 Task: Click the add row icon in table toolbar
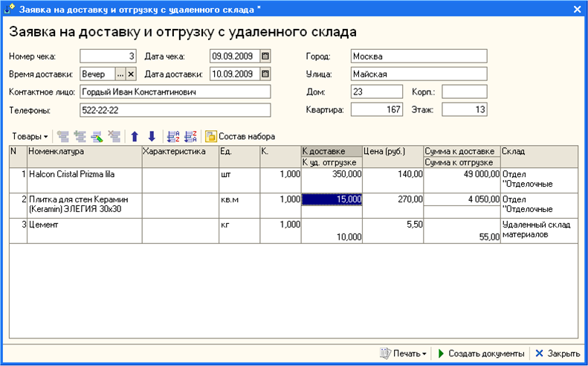tap(63, 136)
